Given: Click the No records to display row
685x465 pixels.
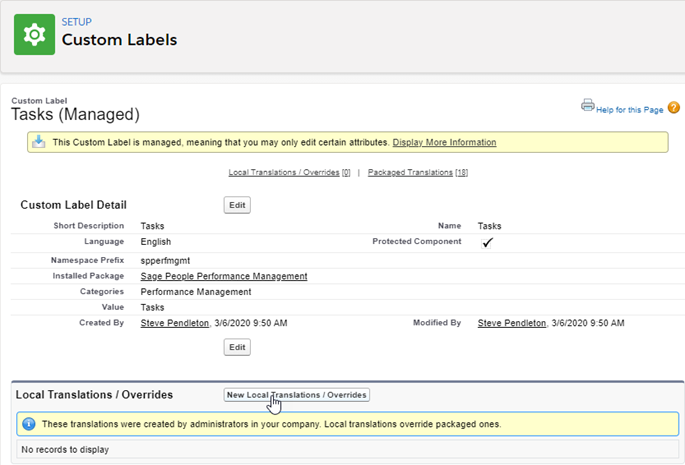Looking at the screenshot, I should click(64, 450).
